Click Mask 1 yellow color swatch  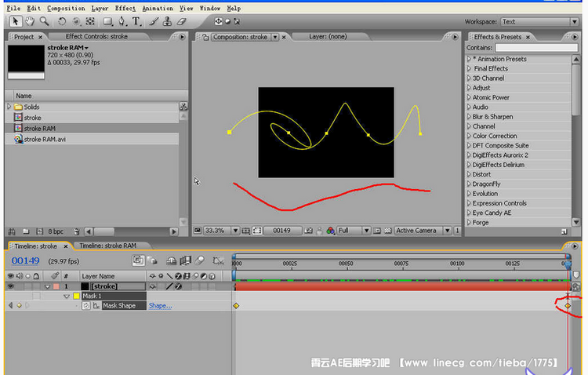tap(77, 296)
